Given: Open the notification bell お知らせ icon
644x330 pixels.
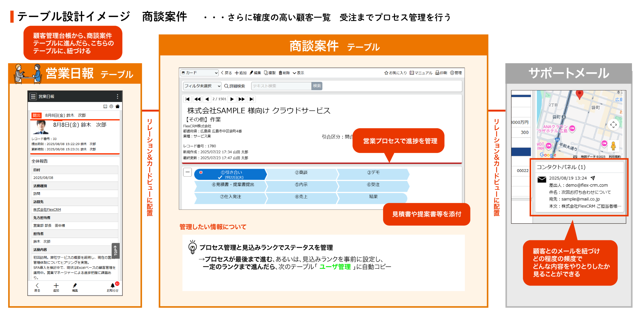Looking at the screenshot, I should 112,286.
